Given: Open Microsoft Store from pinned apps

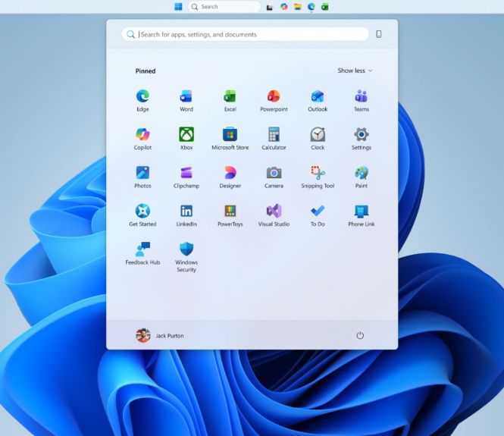Looking at the screenshot, I should (x=230, y=140).
